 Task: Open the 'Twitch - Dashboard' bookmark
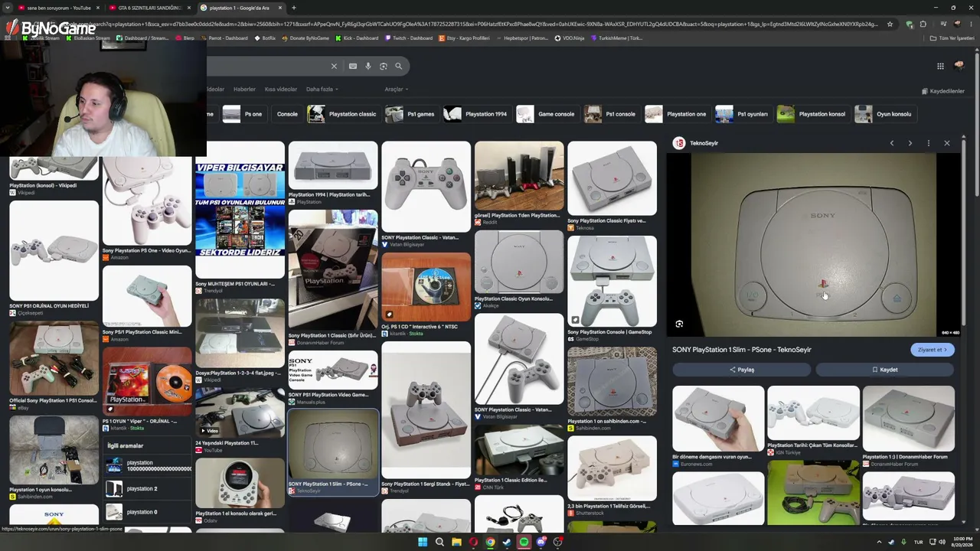(x=409, y=37)
